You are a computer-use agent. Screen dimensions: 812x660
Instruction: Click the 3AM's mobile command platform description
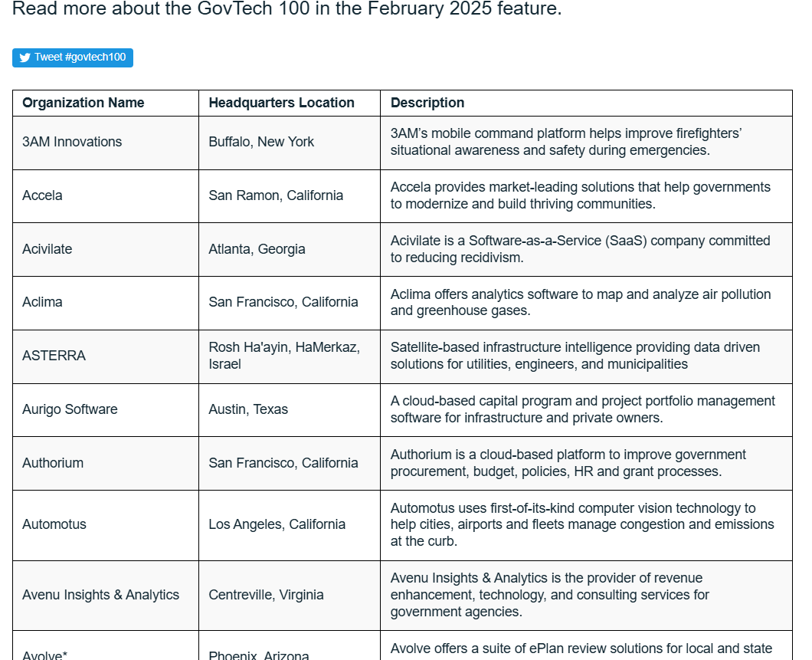[586, 143]
